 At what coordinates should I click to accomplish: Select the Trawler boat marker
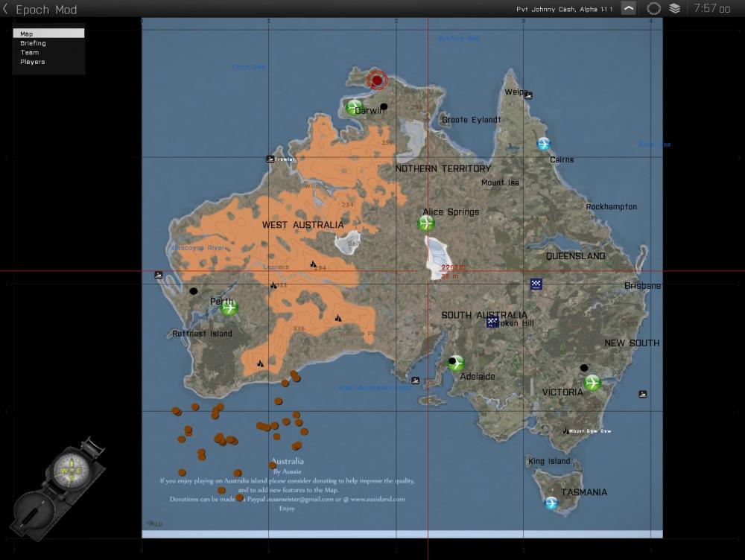270,159
